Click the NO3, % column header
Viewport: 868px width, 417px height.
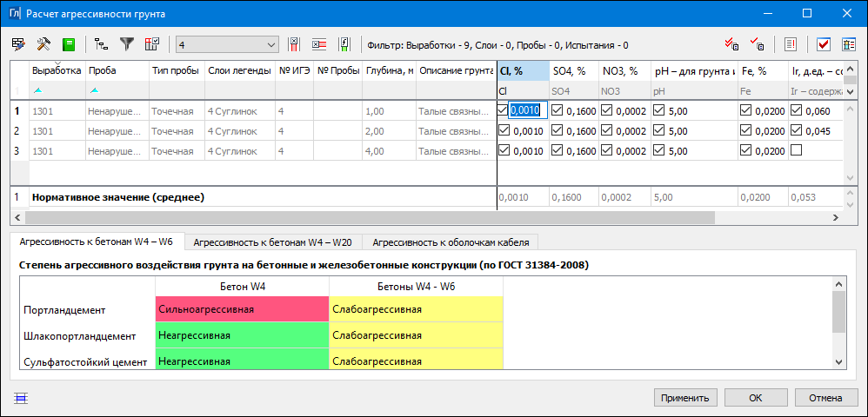[x=624, y=70]
